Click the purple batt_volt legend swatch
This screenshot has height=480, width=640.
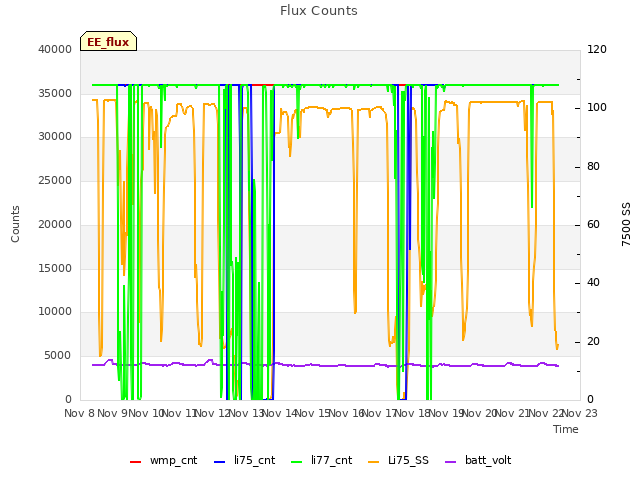coord(450,462)
